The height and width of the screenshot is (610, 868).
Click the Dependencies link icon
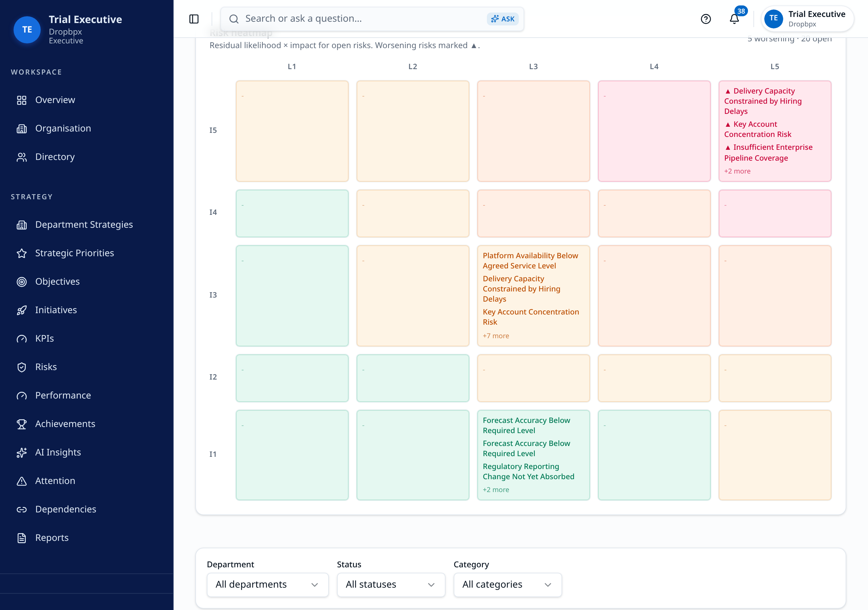[22, 509]
